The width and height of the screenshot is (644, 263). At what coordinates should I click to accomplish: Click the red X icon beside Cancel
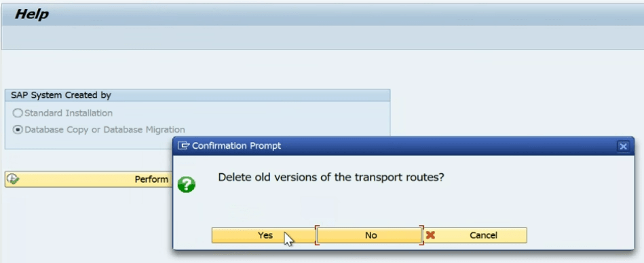tap(430, 235)
